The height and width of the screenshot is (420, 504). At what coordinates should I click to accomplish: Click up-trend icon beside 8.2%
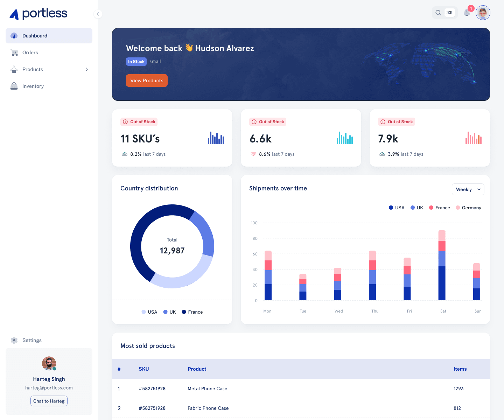125,154
